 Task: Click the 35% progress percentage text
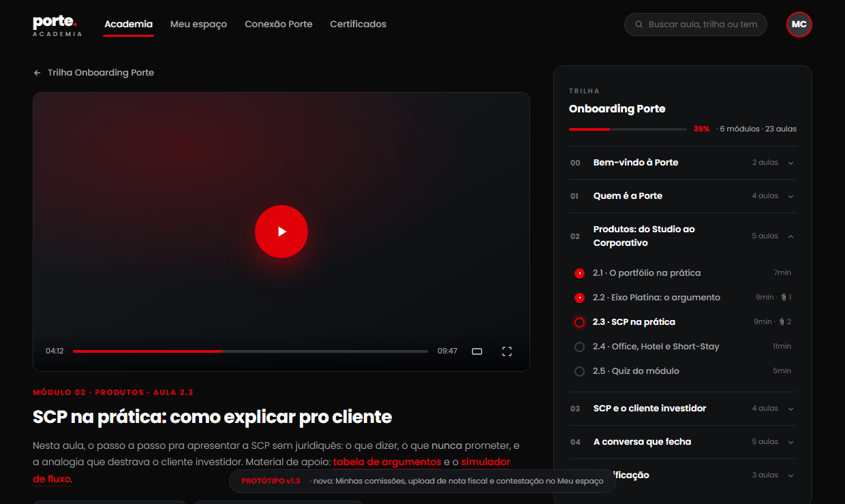tap(701, 129)
